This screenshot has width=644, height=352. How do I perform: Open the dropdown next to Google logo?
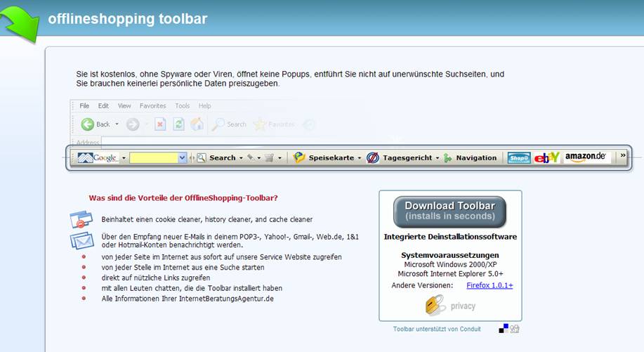124,158
